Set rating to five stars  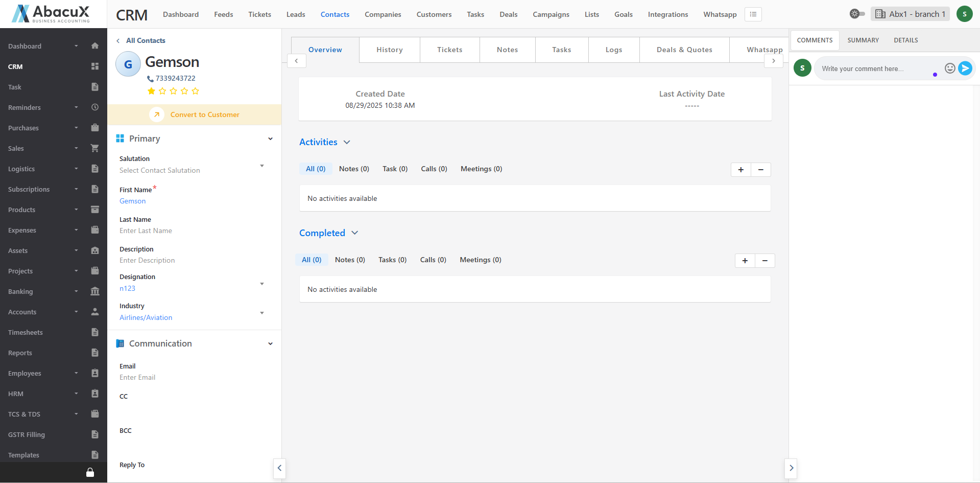coord(195,91)
